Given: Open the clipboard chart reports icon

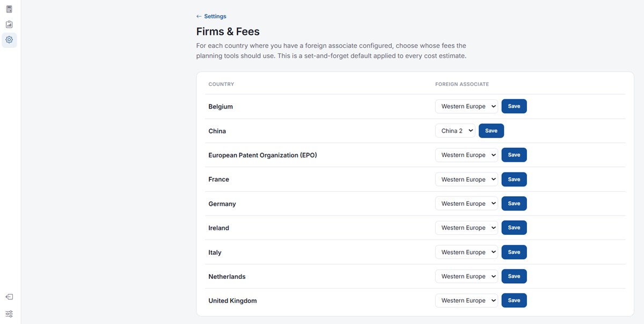Looking at the screenshot, I should tap(9, 24).
